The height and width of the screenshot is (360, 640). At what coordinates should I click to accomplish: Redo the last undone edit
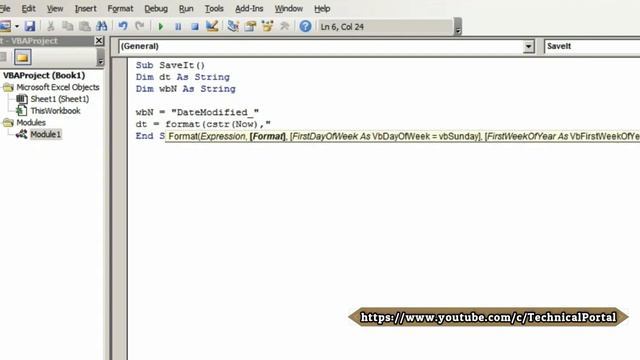click(x=140, y=27)
